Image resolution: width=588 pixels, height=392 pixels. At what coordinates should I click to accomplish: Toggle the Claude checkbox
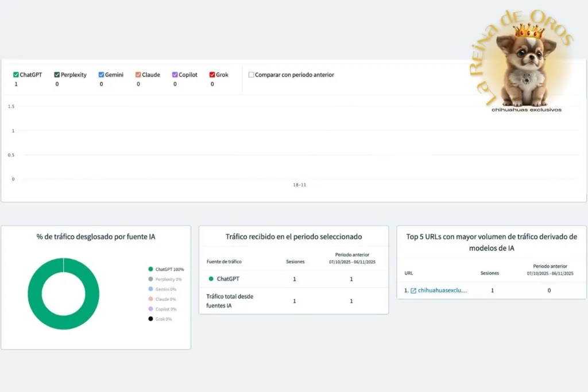(x=138, y=75)
